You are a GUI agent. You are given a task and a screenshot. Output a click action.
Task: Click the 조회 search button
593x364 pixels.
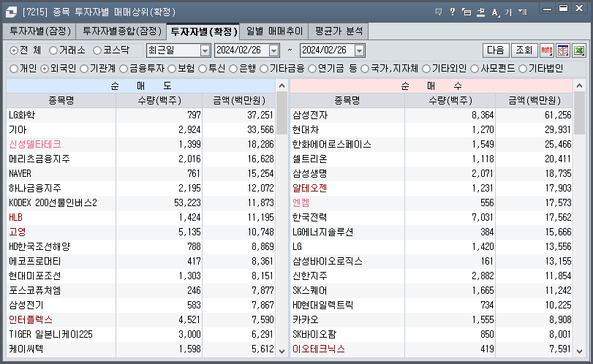pos(524,50)
